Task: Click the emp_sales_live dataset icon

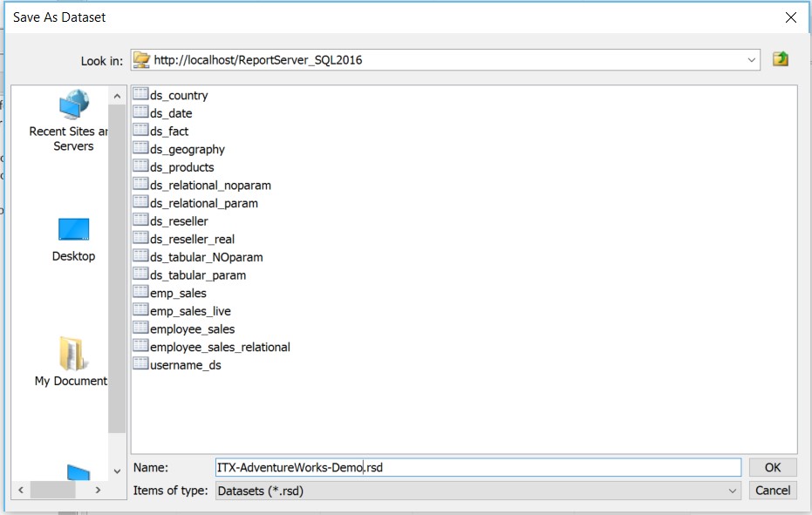Action: coord(141,309)
